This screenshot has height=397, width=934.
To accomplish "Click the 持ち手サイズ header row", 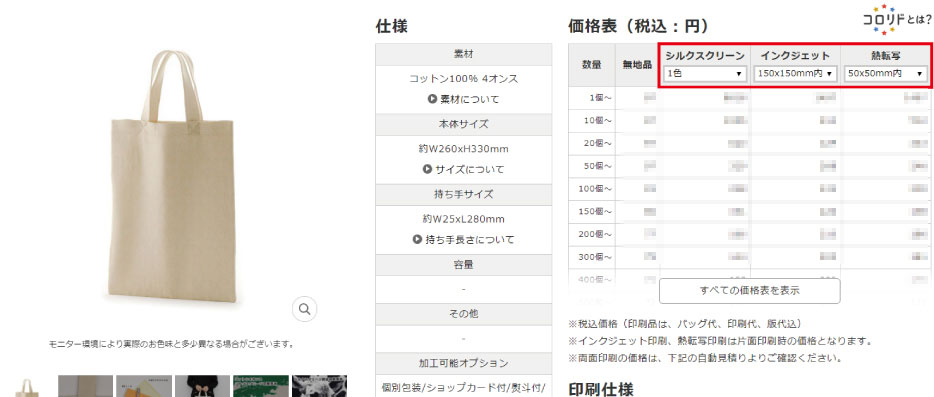I will pyautogui.click(x=463, y=194).
